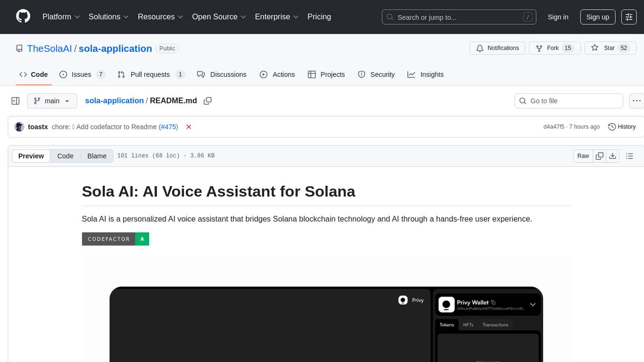Screen dimensions: 644x362
Task: Focus the Search or jump to field
Action: click(x=459, y=17)
